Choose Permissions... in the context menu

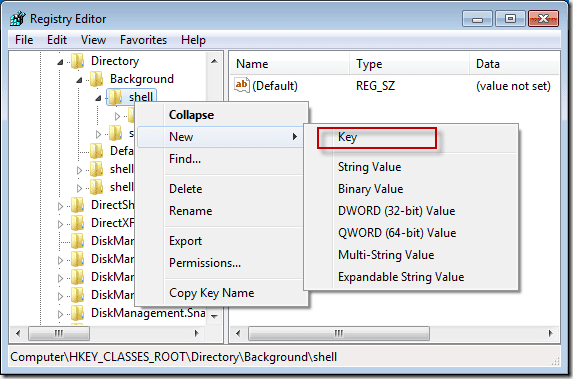click(222, 263)
